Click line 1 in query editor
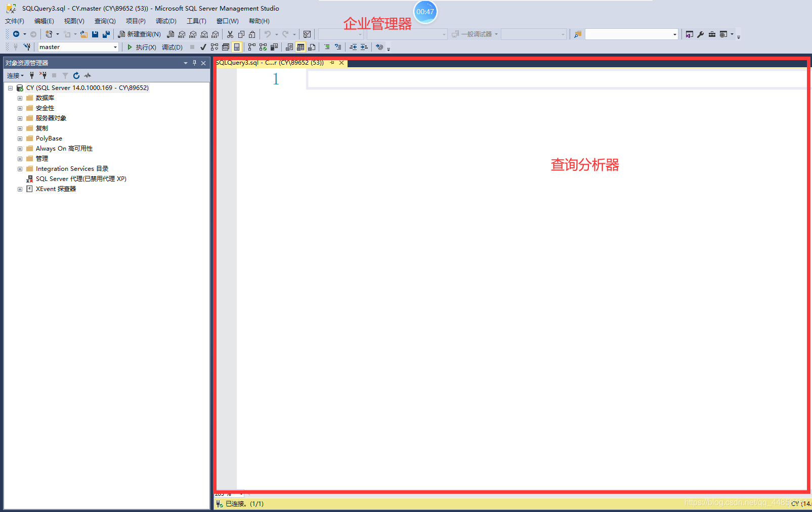 point(557,79)
